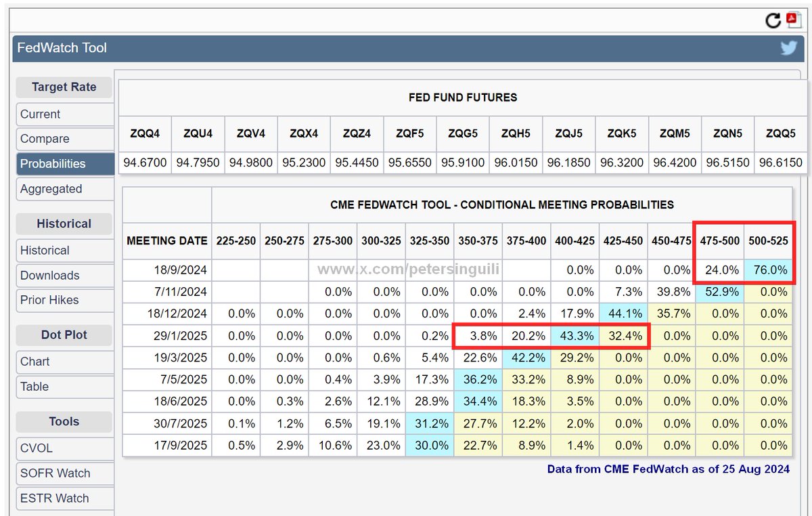Click the 350-375 rate column header
This screenshot has width=812, height=516.
pos(478,240)
